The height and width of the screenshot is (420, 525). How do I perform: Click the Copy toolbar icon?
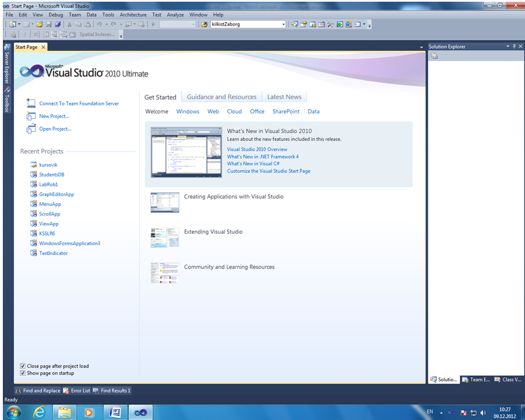tap(78, 24)
